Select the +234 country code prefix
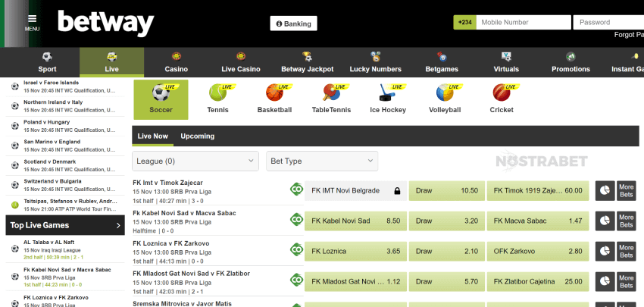 click(x=464, y=22)
